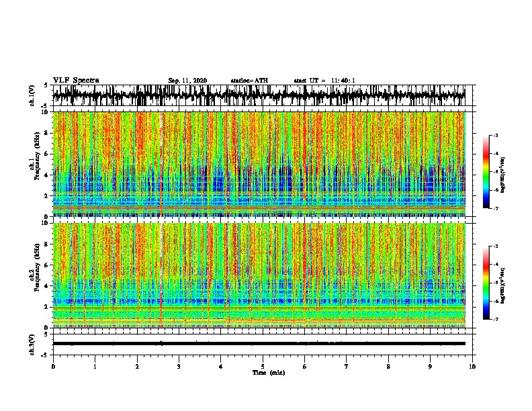Click time axis tick label "3"

(179, 367)
